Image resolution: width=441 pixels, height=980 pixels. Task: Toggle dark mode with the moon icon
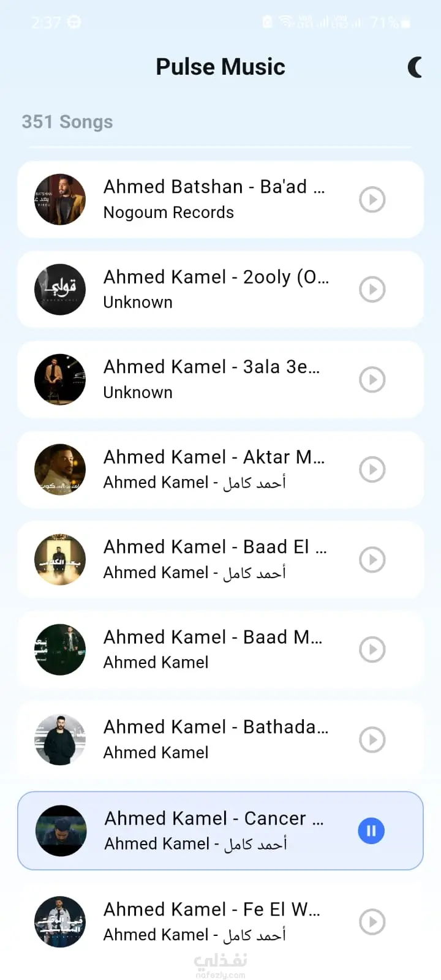(415, 67)
